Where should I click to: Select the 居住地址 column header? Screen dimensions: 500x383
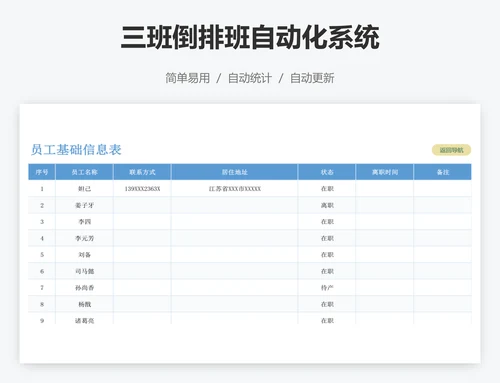(235, 172)
